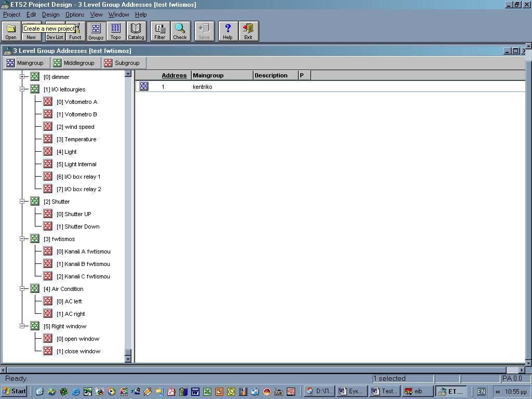Viewport: 532px width, 399px height.
Task: Click the Exit toolbar button
Action: [248, 31]
